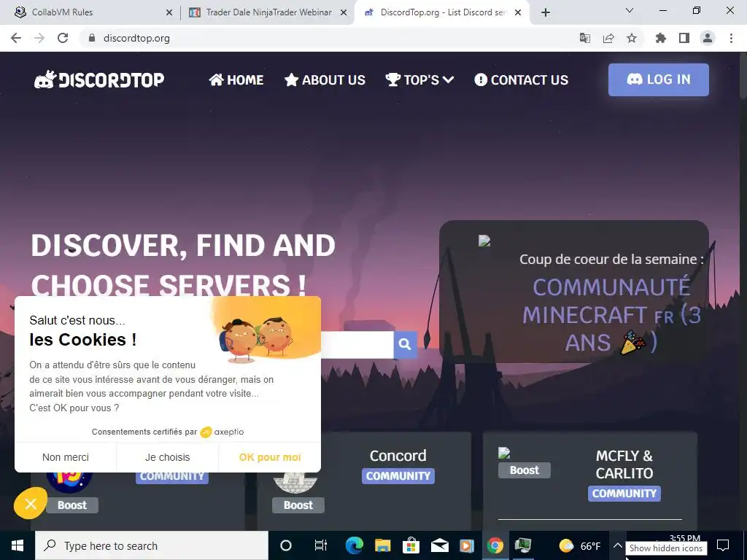Open Microsoft Store from taskbar
The width and height of the screenshot is (747, 560).
coord(411,545)
